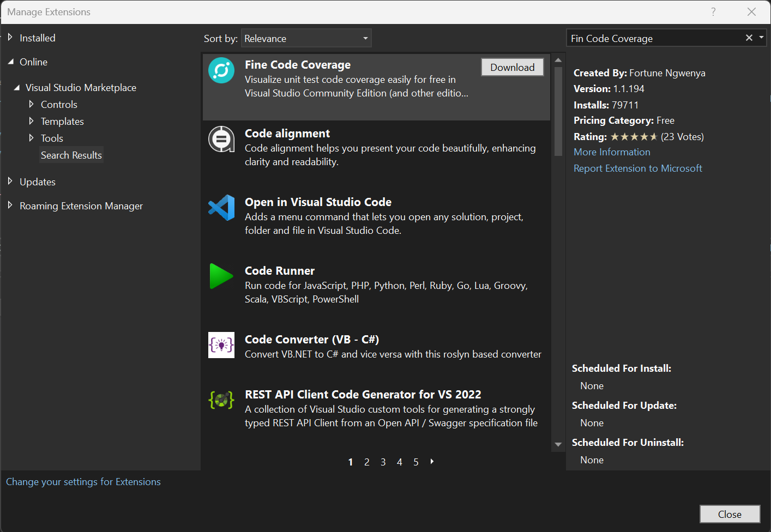The width and height of the screenshot is (771, 532).
Task: Expand the Controls node
Action: tap(31, 104)
